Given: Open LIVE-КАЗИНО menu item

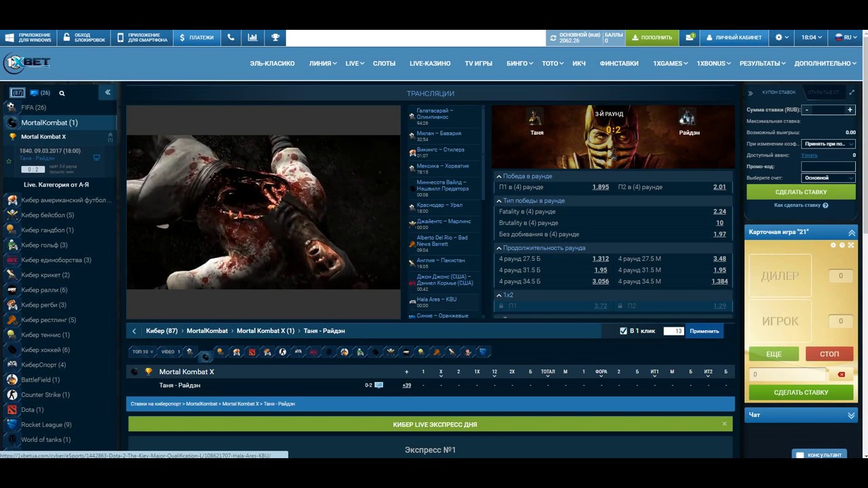Looking at the screenshot, I should click(430, 63).
